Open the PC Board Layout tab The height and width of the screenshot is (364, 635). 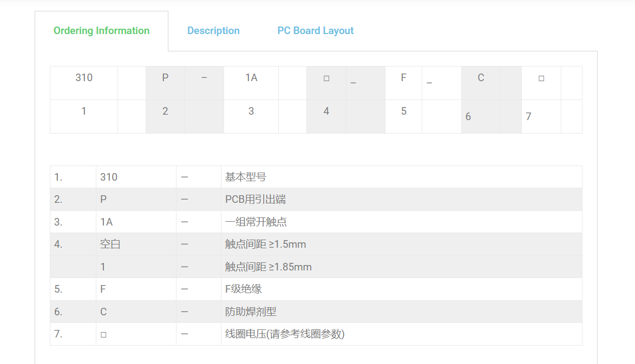tap(315, 31)
